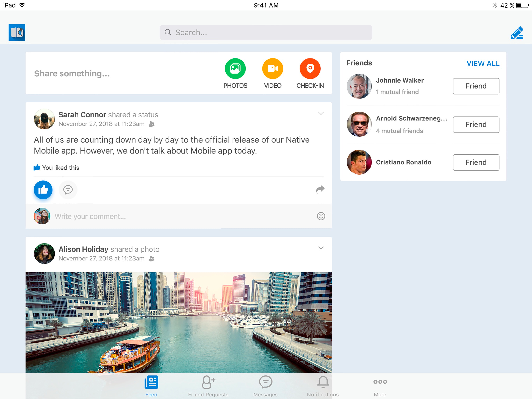The height and width of the screenshot is (399, 532).
Task: Tap the green Photos icon
Action: pyautogui.click(x=235, y=69)
